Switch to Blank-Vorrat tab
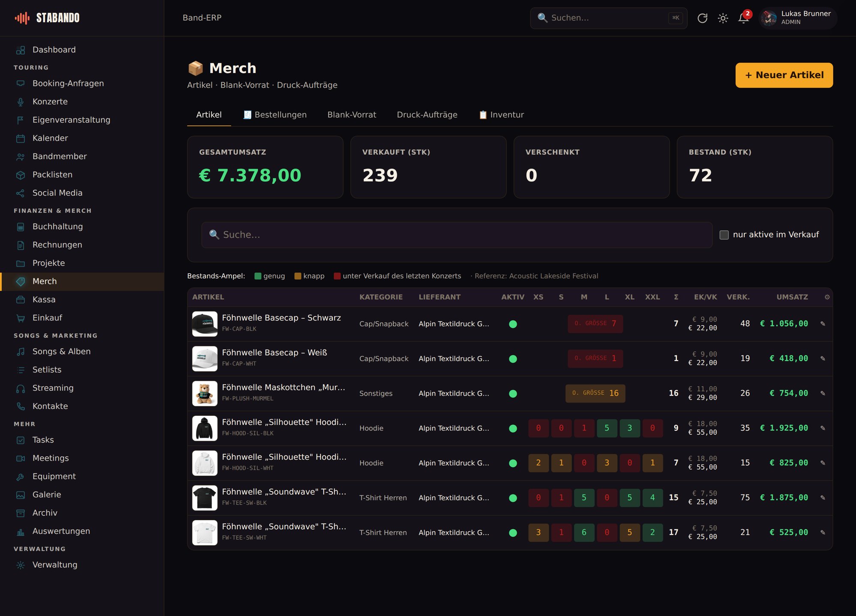856x616 pixels. 352,115
